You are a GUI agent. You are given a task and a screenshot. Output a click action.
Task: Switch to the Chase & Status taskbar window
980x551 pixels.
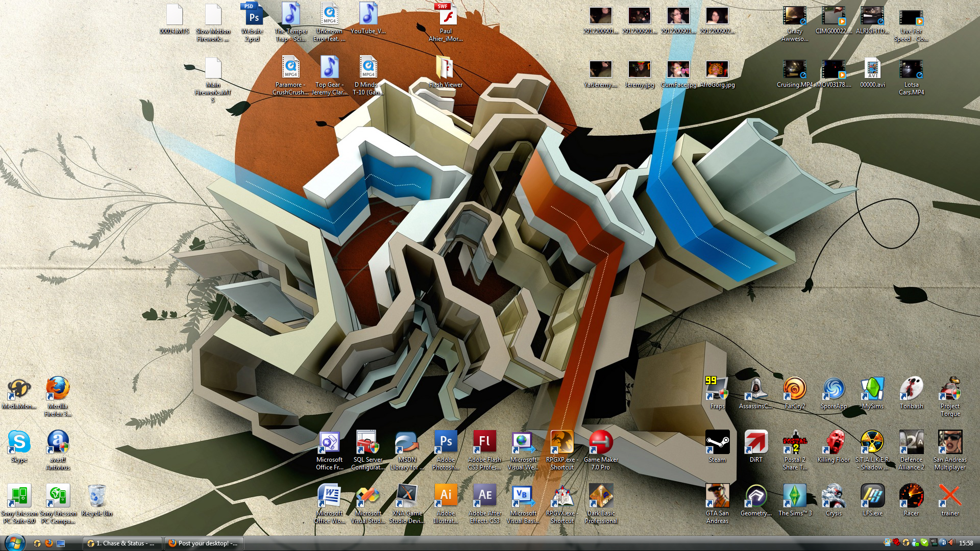click(x=122, y=543)
